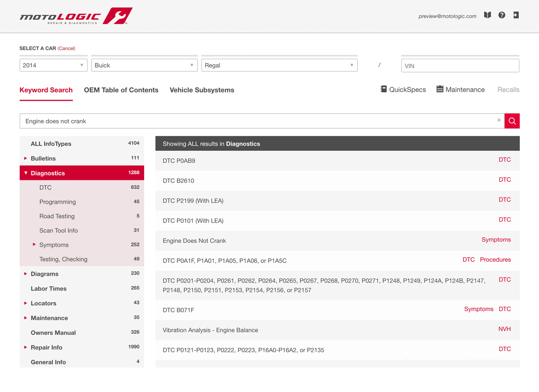Click the MotoLogic wrench logo
This screenshot has width=539, height=392.
pos(117,16)
